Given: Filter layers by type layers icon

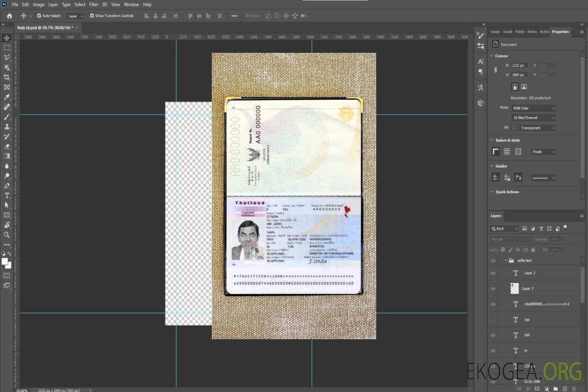Looking at the screenshot, I should tap(541, 229).
